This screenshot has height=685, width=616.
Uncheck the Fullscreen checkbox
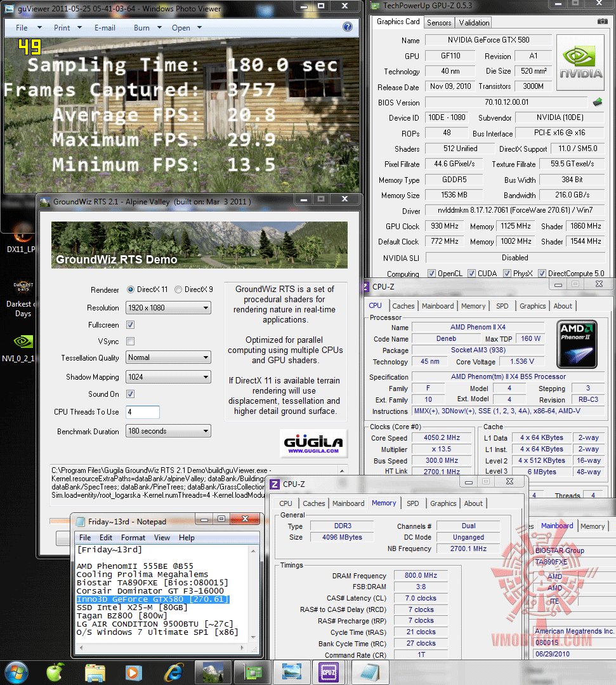click(130, 324)
